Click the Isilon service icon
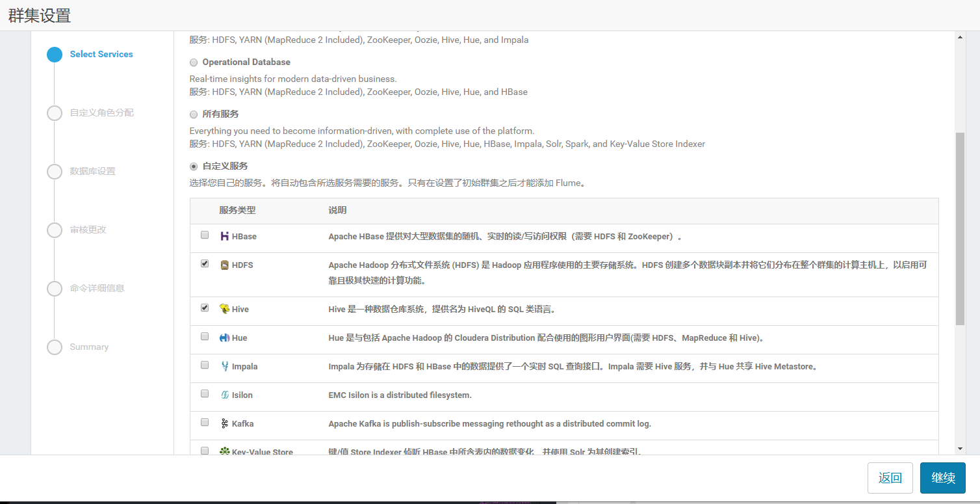980x504 pixels. pos(224,395)
